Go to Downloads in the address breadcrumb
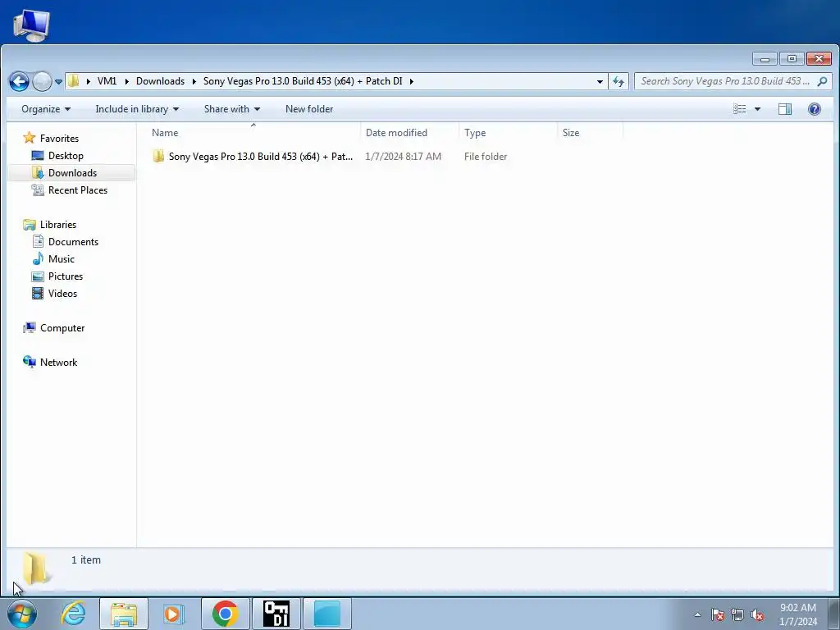Image resolution: width=840 pixels, height=630 pixels. tap(160, 81)
